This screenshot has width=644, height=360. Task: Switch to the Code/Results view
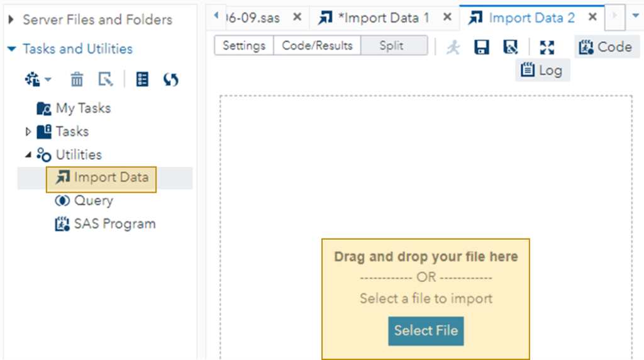317,46
